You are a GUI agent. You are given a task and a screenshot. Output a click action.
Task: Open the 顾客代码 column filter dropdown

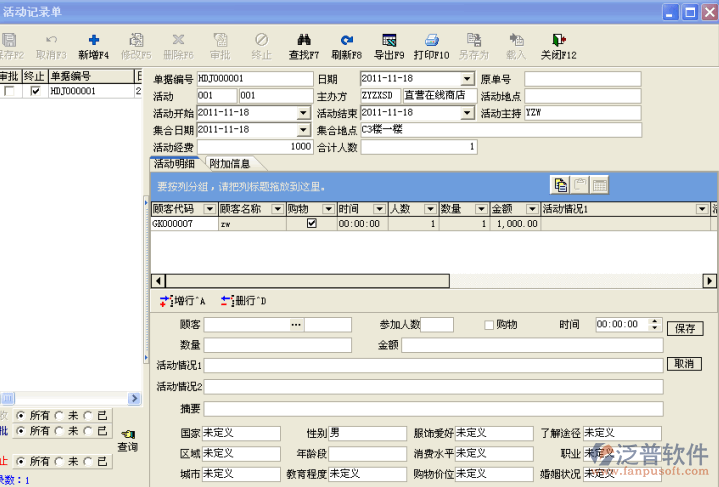click(x=210, y=209)
